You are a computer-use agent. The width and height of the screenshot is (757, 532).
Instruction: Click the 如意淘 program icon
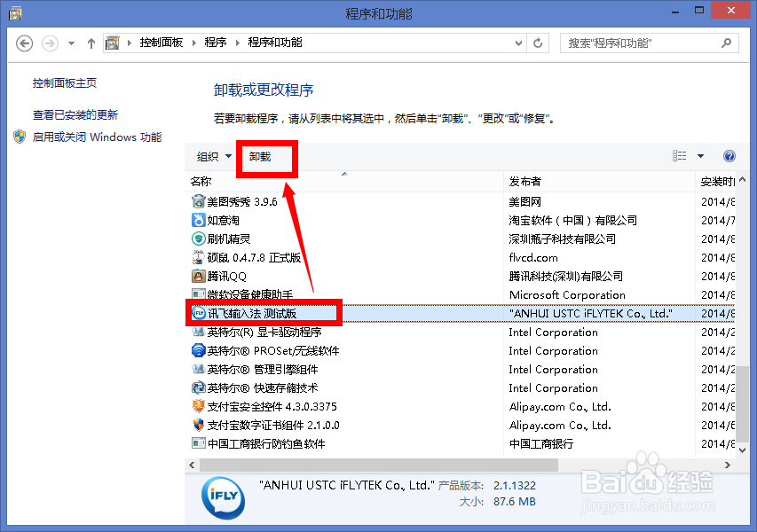(197, 220)
